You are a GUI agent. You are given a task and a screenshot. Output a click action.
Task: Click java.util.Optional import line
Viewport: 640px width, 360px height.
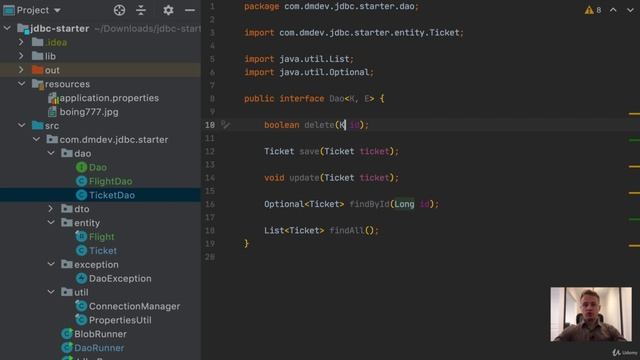tap(309, 72)
